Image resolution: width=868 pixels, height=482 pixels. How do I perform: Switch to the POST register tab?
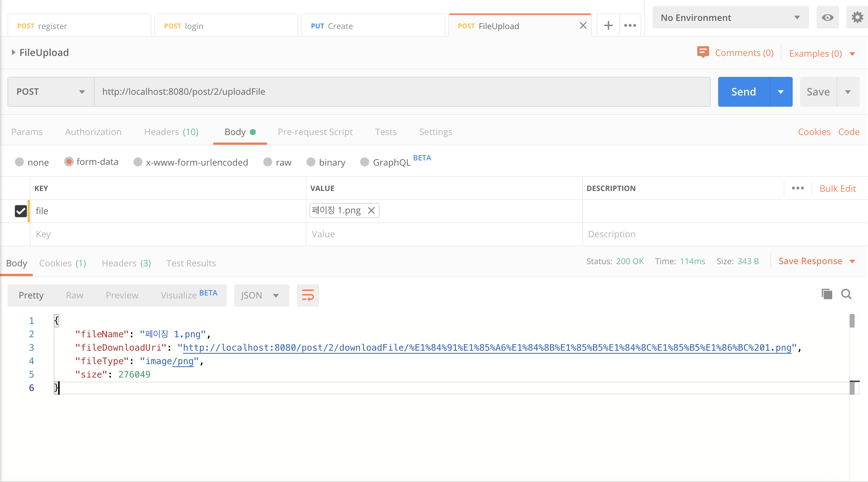79,26
